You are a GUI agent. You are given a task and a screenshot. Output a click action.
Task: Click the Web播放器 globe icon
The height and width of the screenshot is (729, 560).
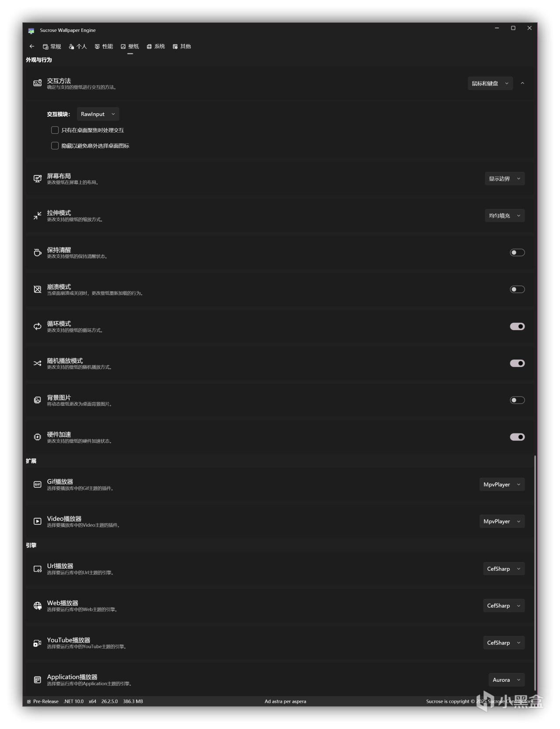pyautogui.click(x=38, y=606)
